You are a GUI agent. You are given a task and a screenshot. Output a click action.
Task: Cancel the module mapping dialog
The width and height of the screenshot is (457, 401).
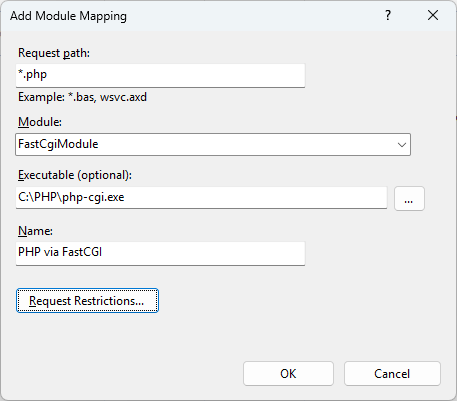tap(392, 374)
